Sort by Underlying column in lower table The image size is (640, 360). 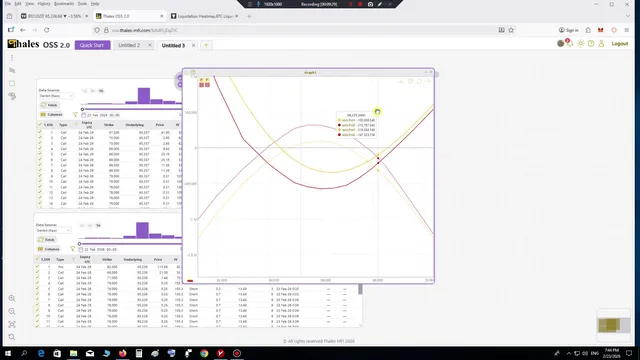(133, 260)
